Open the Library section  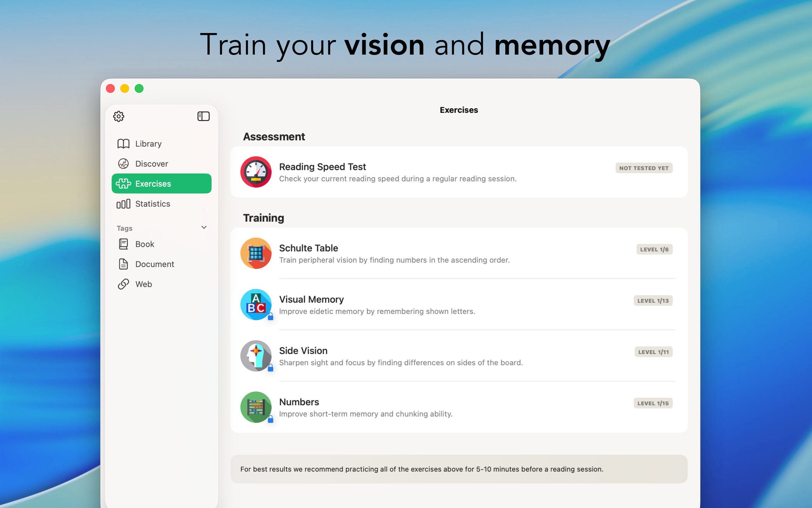click(x=161, y=144)
